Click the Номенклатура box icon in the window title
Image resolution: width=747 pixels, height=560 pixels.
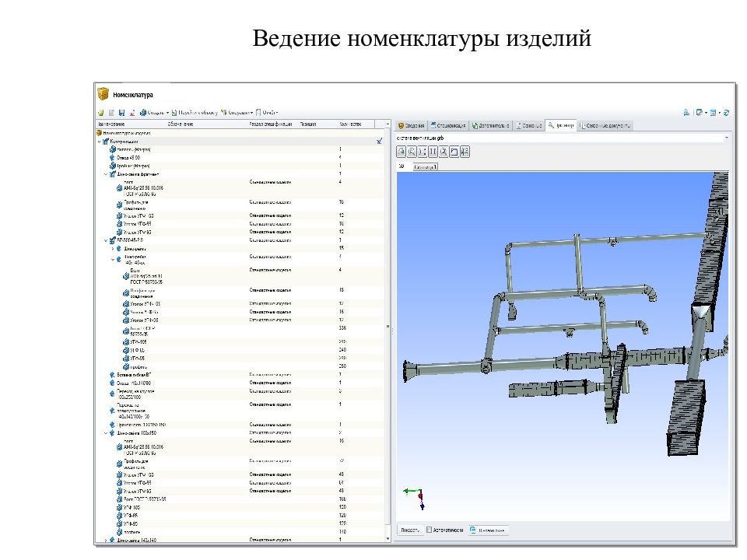pos(103,94)
